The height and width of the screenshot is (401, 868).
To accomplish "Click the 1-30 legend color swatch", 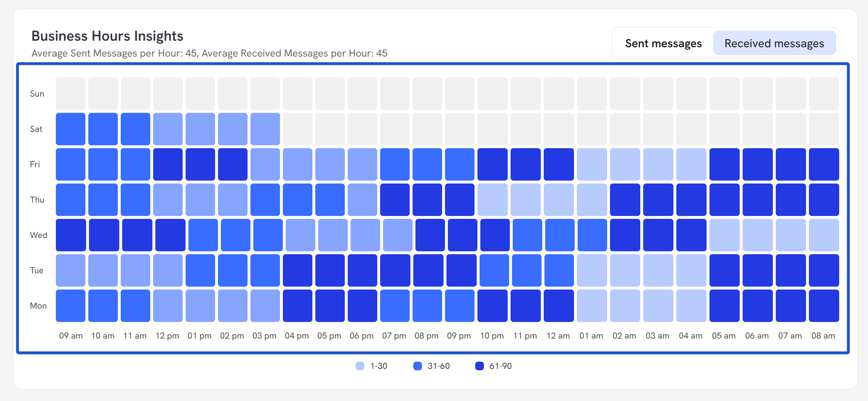I will 360,366.
